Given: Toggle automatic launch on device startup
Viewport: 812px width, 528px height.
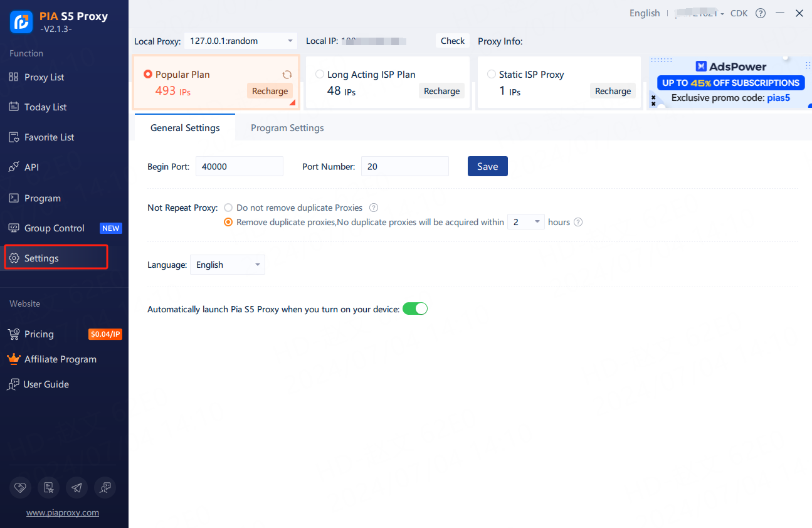Looking at the screenshot, I should tap(415, 309).
